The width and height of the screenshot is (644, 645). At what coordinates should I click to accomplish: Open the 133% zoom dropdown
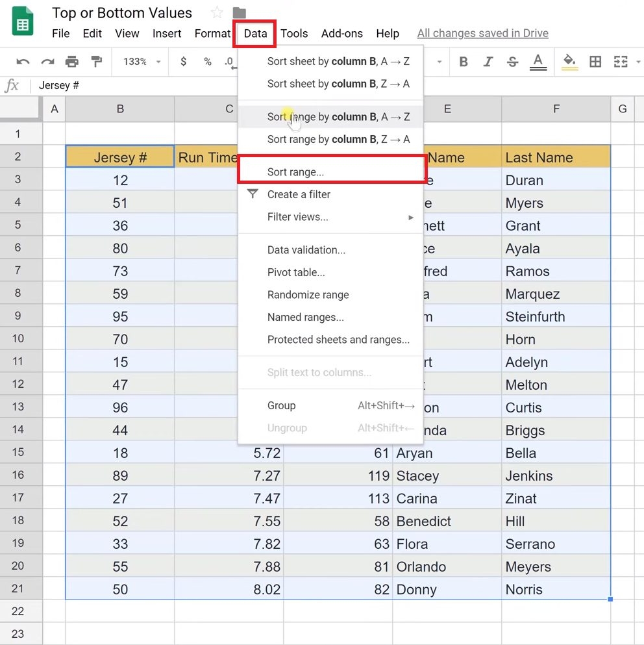pos(141,62)
